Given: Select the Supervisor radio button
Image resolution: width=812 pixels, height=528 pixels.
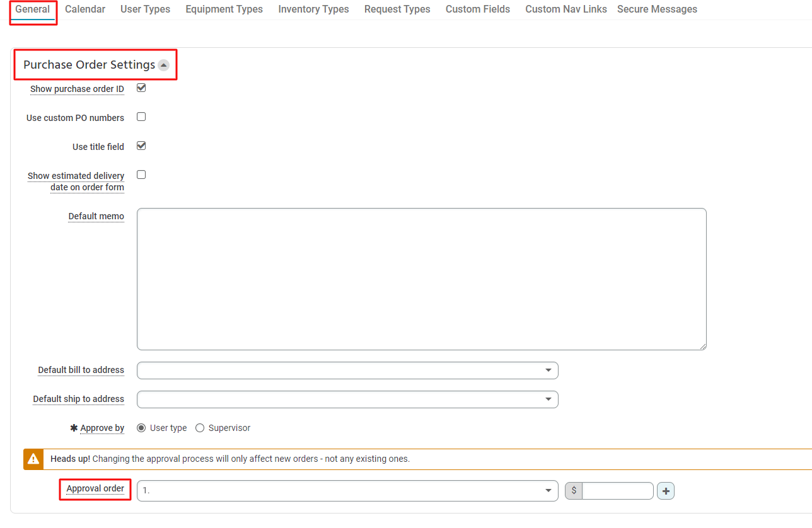Looking at the screenshot, I should coord(199,427).
